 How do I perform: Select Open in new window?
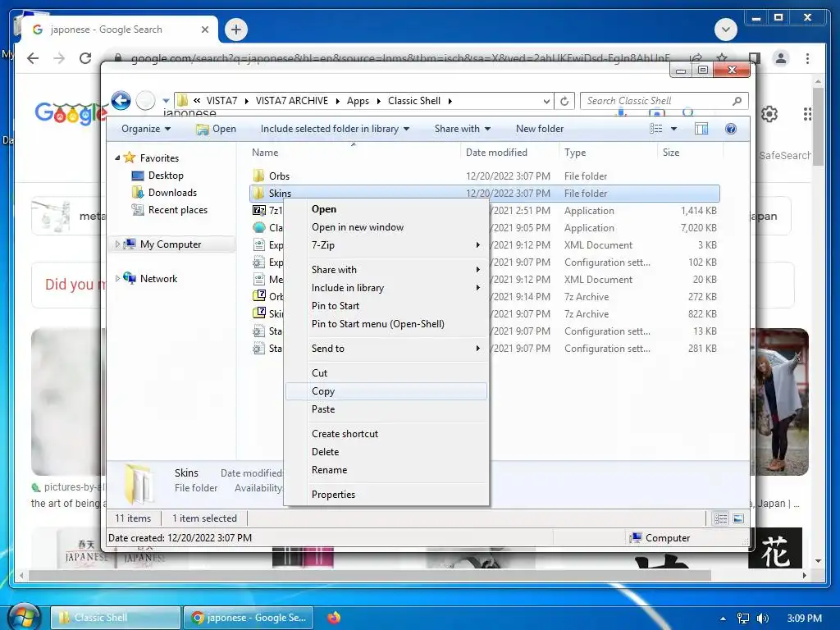click(x=386, y=227)
